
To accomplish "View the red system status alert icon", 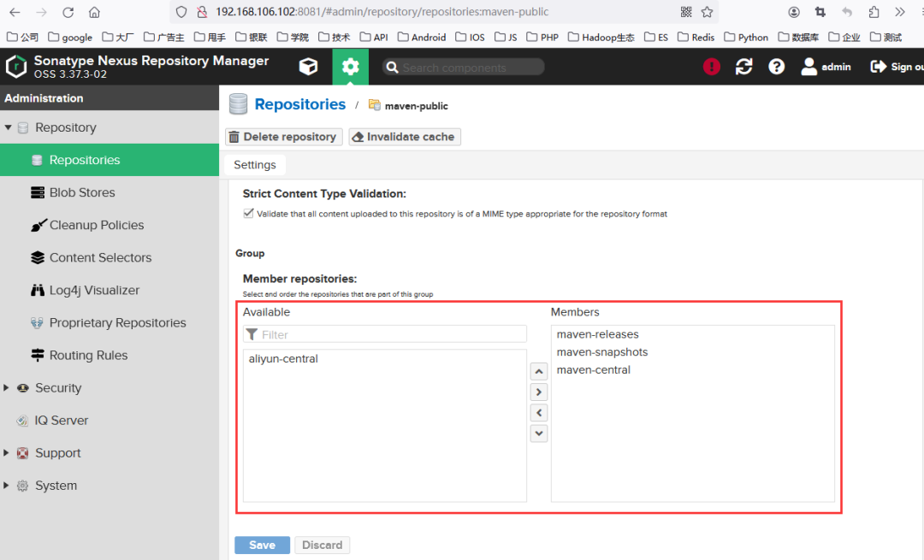I will tap(711, 67).
